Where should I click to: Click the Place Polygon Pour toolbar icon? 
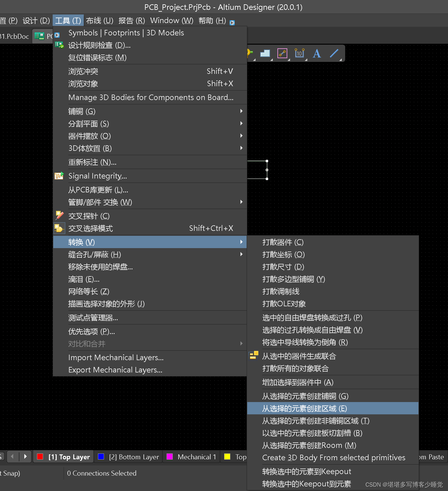265,54
